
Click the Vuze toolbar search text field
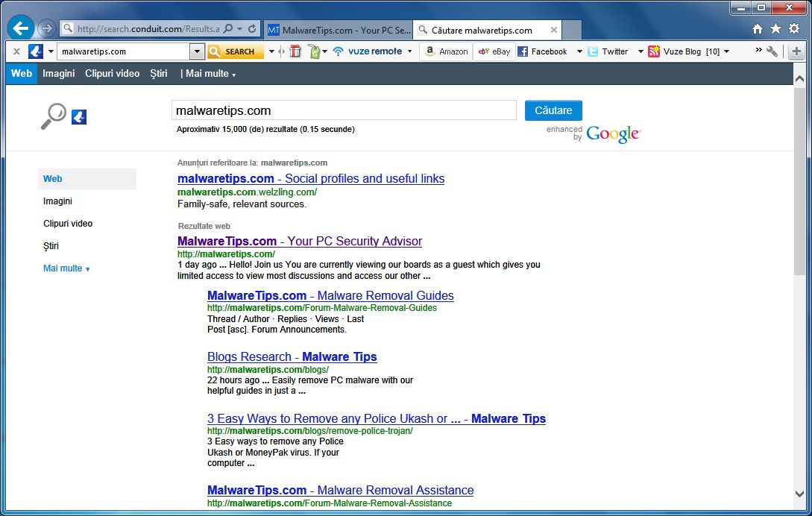123,51
